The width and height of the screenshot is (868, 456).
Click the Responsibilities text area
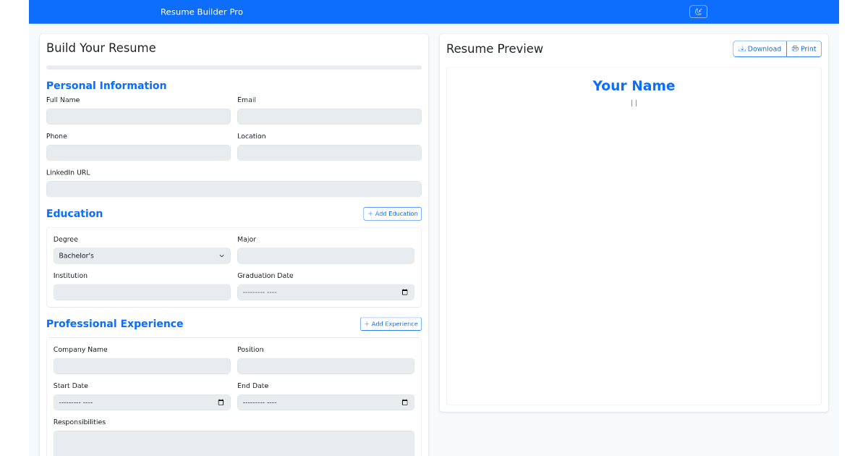pos(234,443)
